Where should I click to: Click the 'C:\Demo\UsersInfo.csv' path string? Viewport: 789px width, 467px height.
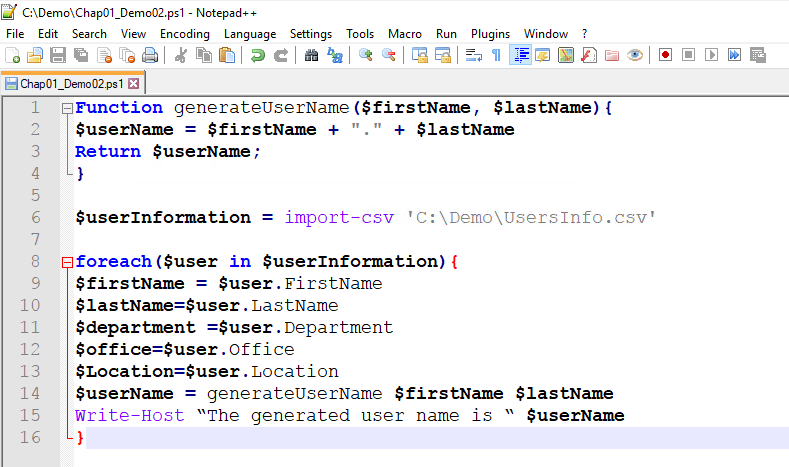[x=531, y=217]
